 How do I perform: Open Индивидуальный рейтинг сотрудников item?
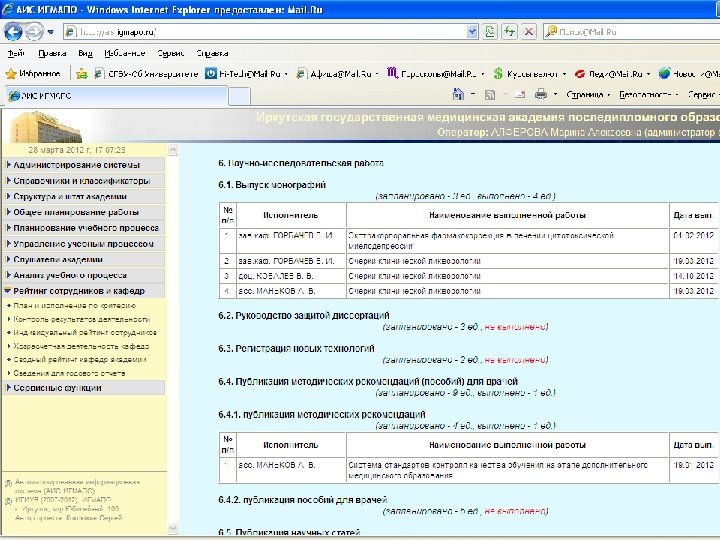point(85,332)
